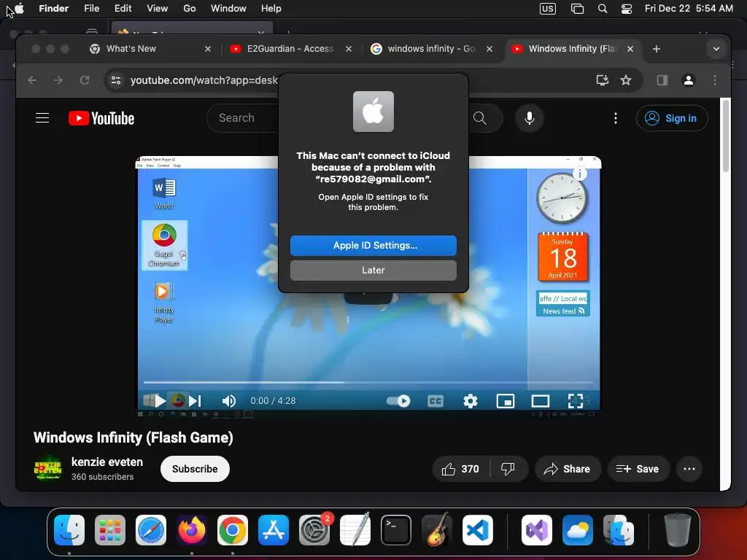Skip to the next video
The height and width of the screenshot is (560, 747).
[195, 401]
